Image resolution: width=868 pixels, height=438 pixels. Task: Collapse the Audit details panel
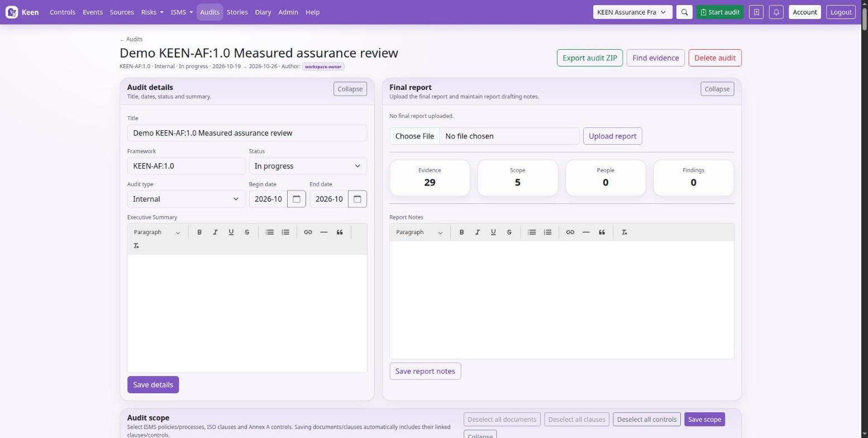350,89
